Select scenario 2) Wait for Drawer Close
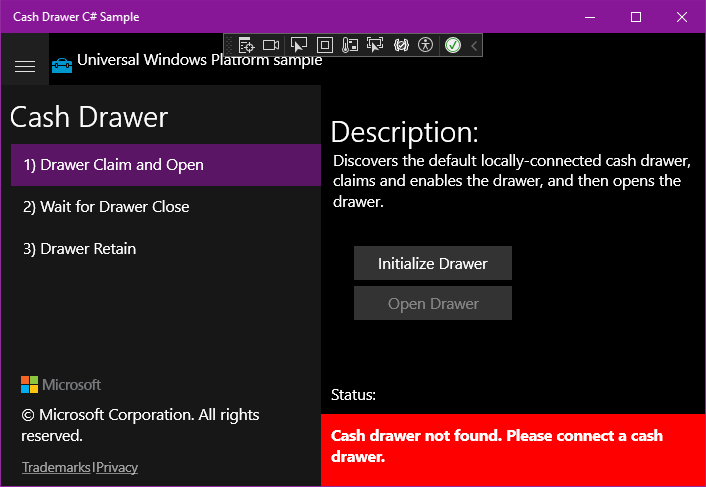Viewport: 706px width, 487px height. pos(166,207)
